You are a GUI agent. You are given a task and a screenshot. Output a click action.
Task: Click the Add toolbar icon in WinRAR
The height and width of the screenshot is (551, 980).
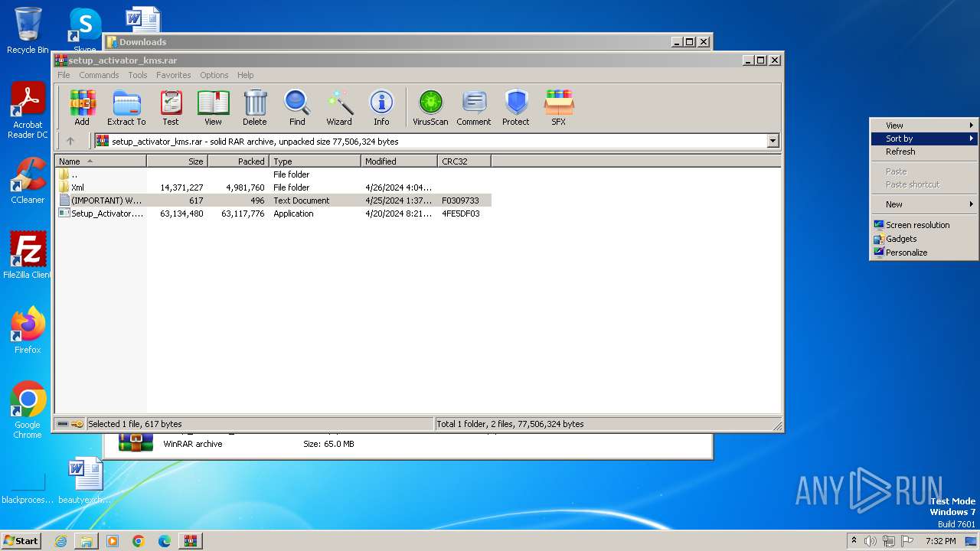[x=82, y=107]
